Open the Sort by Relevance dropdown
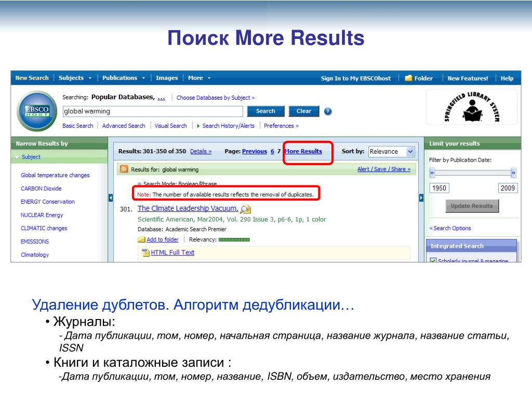Image resolution: width=532 pixels, height=399 pixels. point(392,151)
